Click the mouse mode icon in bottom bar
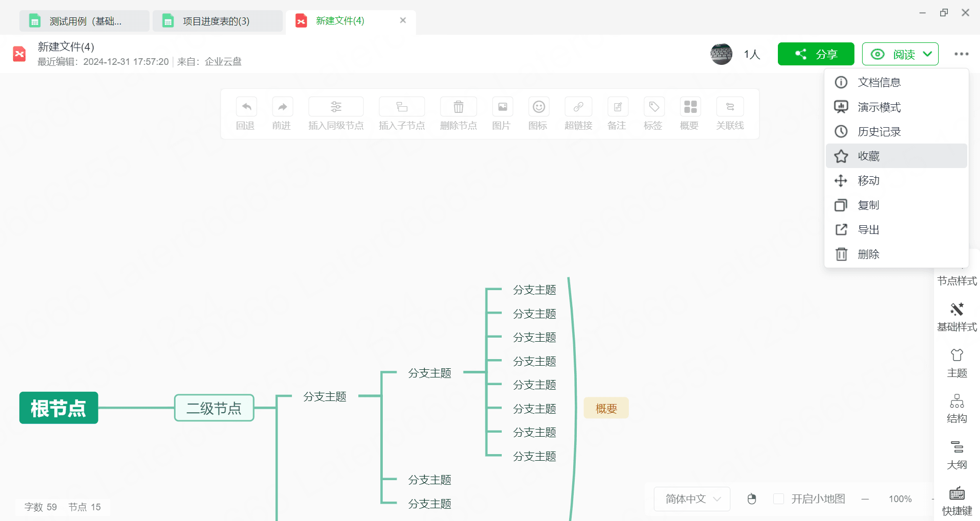Image resolution: width=980 pixels, height=521 pixels. (x=752, y=499)
